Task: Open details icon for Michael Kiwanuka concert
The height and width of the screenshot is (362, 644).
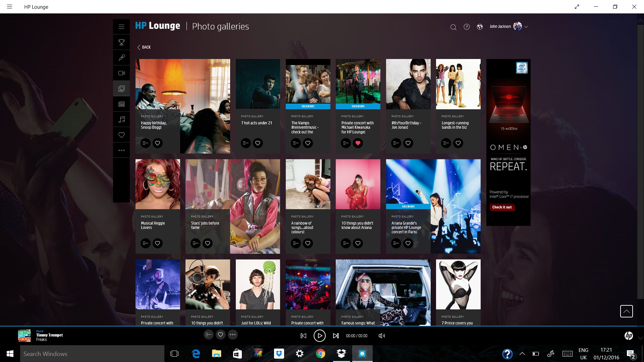Action: pyautogui.click(x=345, y=143)
